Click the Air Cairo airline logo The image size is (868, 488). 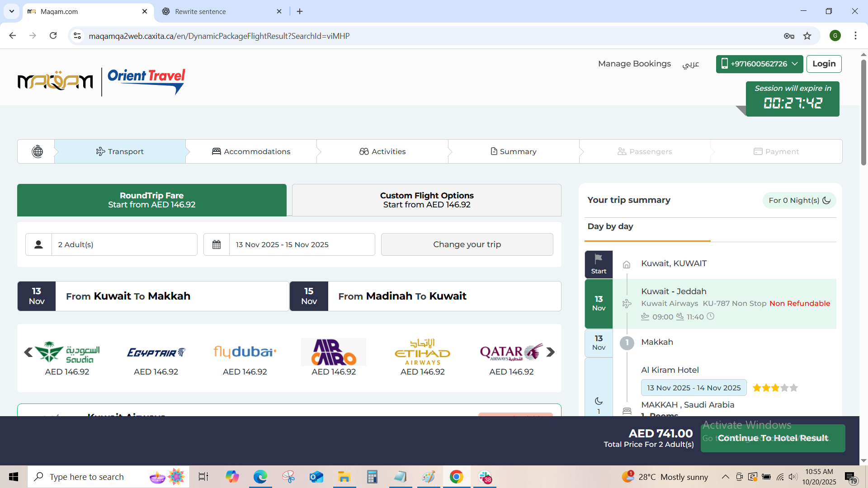pyautogui.click(x=334, y=352)
